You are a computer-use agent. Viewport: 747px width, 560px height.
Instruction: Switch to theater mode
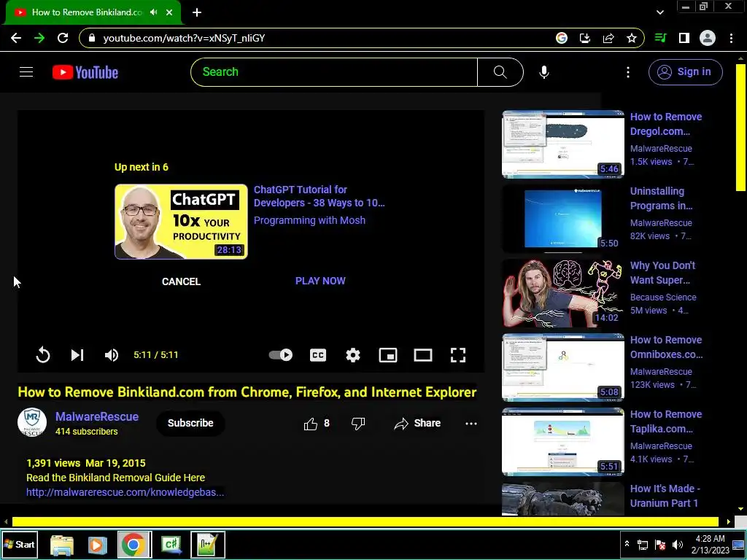point(423,355)
